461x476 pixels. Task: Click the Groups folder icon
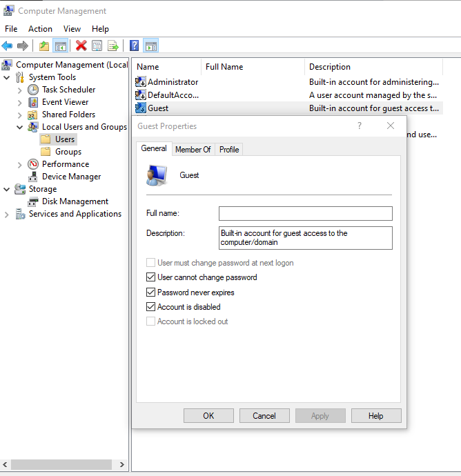pyautogui.click(x=46, y=152)
